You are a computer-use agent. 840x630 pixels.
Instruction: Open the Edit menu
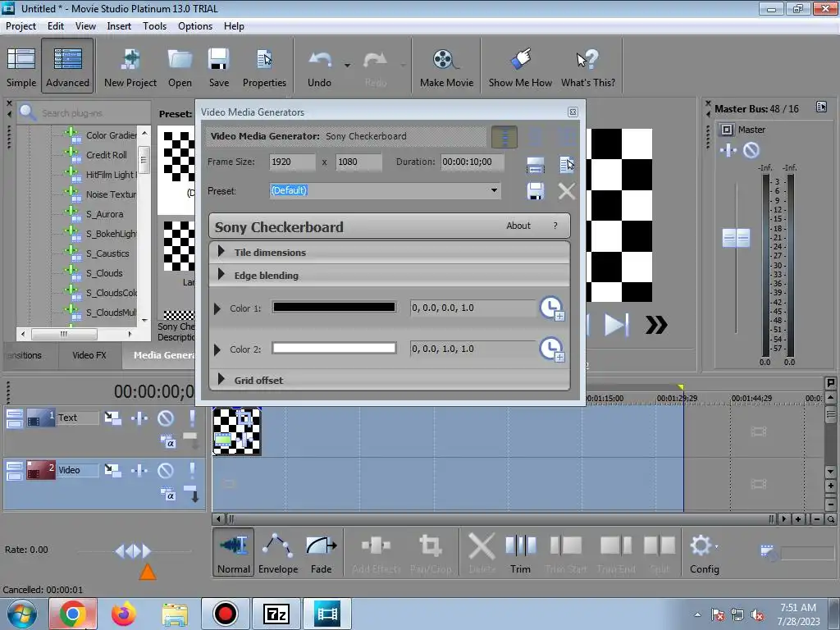point(55,26)
